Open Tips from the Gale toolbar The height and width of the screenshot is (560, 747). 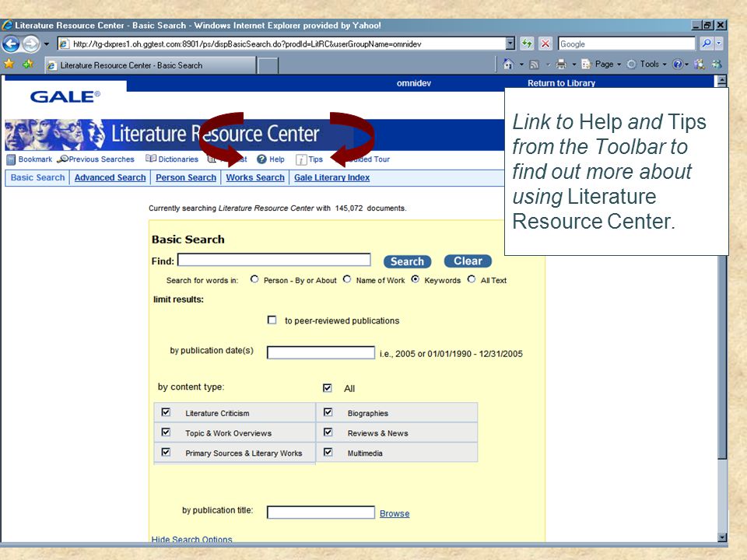pos(309,159)
